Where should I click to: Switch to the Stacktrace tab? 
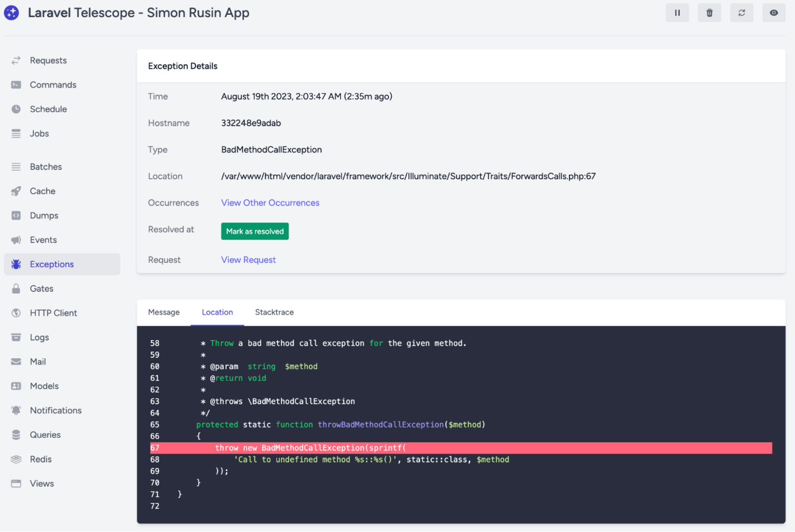(274, 312)
